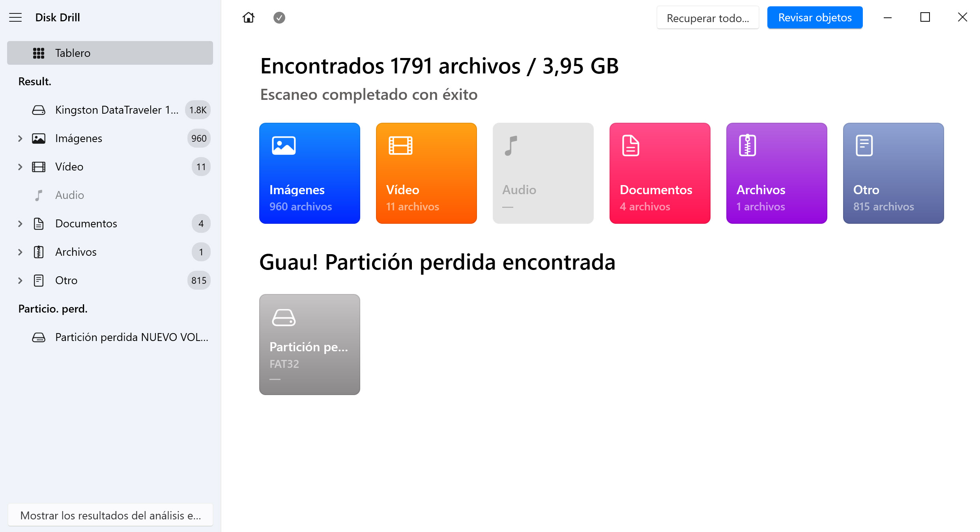980x532 pixels.
Task: Open the purple Archivos 1 archivos tile
Action: [777, 173]
